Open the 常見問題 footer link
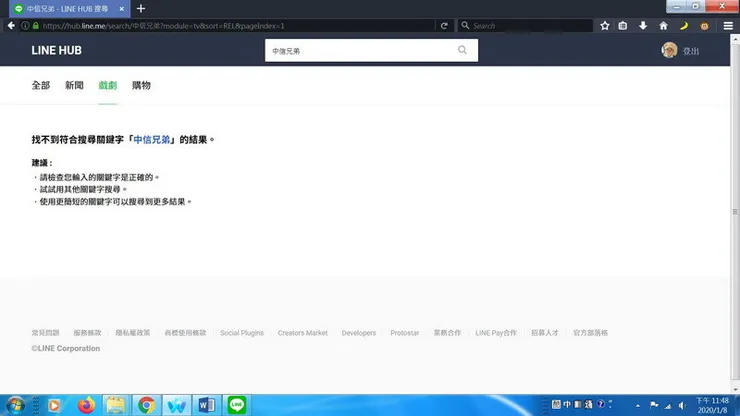This screenshot has height=416, width=740. coord(45,333)
